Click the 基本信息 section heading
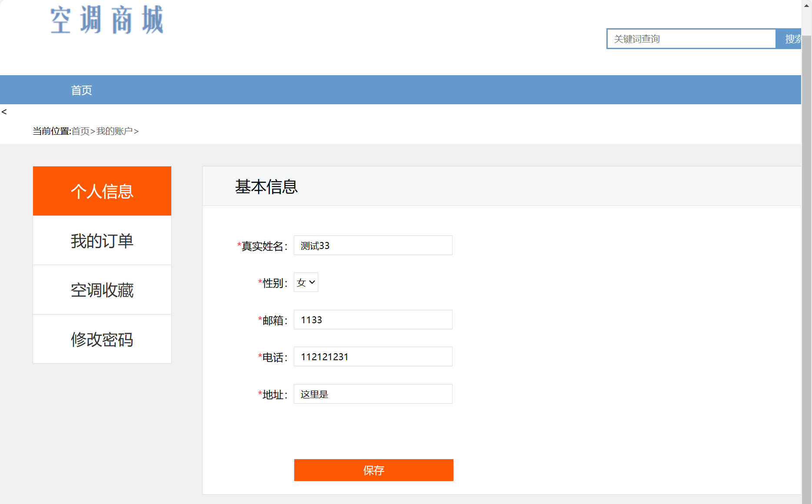 click(266, 186)
